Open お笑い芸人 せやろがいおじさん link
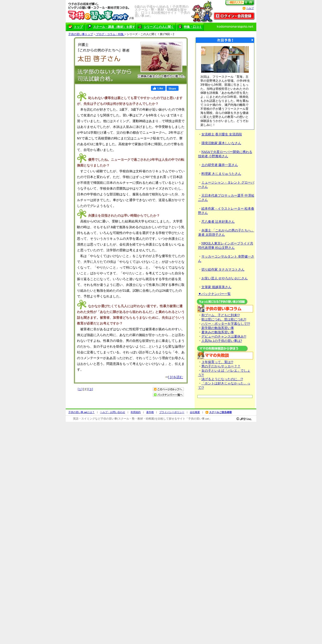 coord(224,278)
